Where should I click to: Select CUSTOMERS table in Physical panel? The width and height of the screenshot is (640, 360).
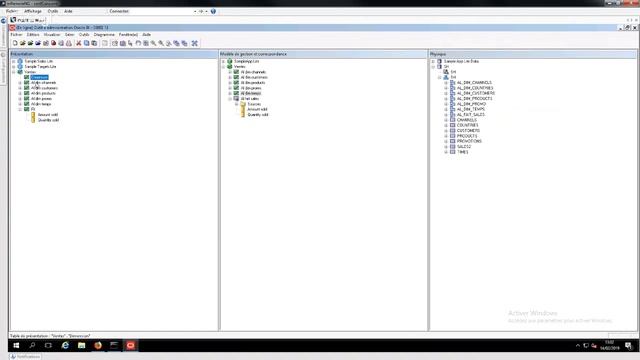click(x=468, y=131)
